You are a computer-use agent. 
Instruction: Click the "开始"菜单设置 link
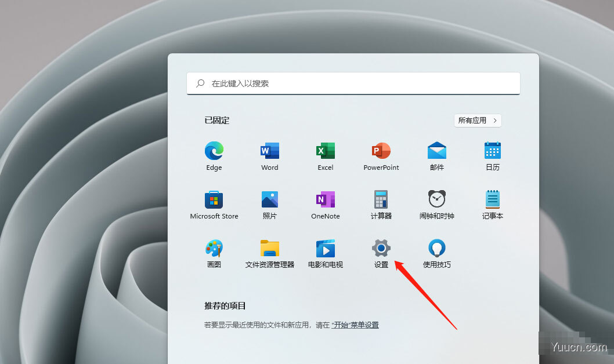pos(355,325)
